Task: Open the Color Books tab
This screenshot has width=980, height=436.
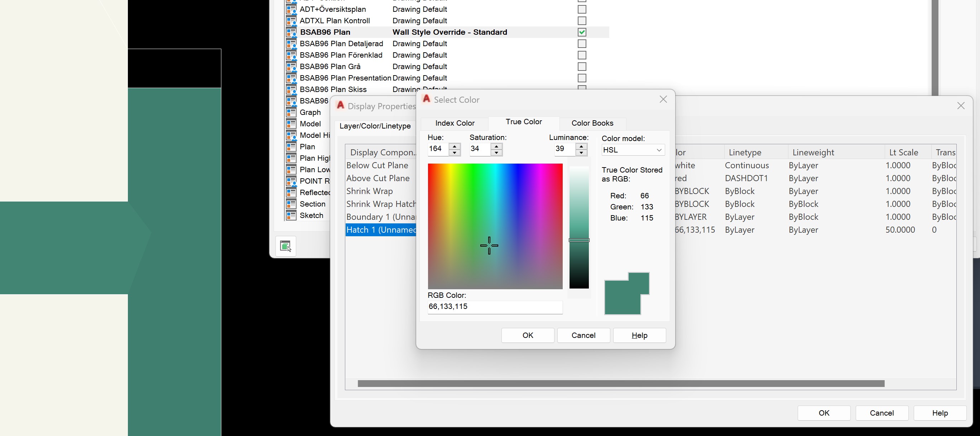Action: pyautogui.click(x=592, y=123)
